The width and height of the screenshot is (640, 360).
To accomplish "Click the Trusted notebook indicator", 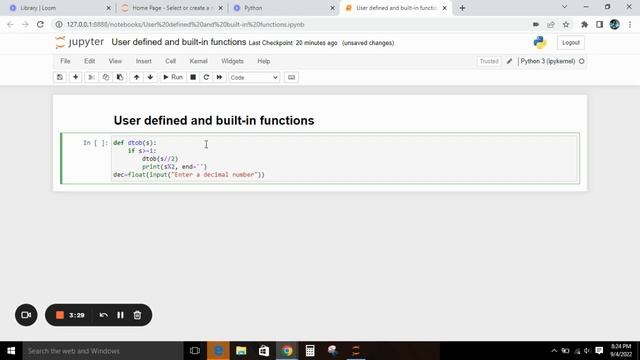I will (489, 61).
